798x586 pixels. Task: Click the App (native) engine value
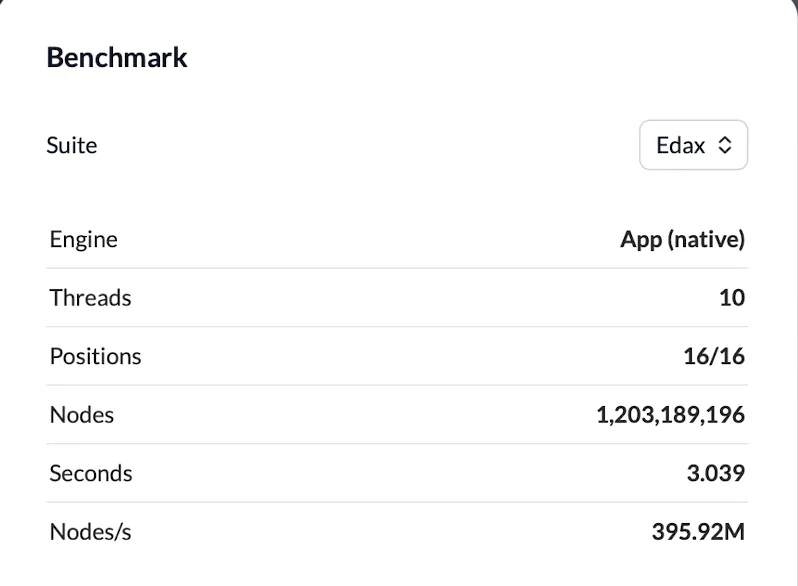682,239
